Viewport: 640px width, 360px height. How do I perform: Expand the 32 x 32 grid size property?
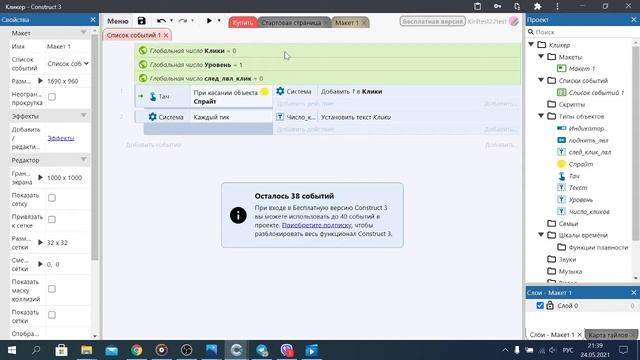click(40, 242)
